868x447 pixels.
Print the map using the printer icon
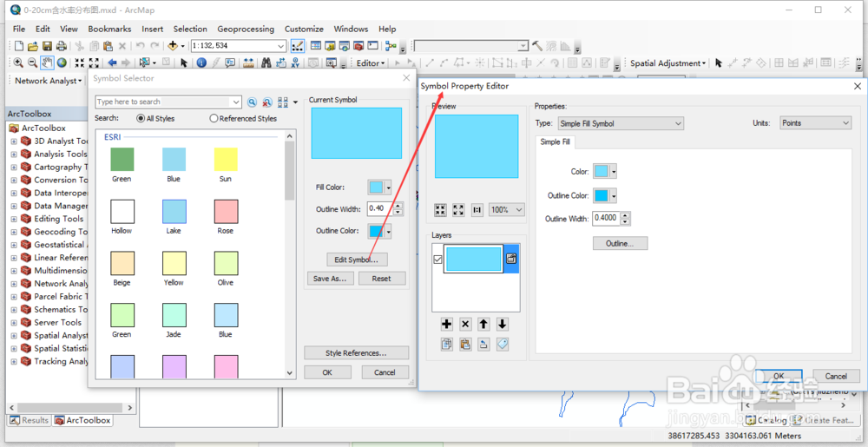(x=62, y=46)
